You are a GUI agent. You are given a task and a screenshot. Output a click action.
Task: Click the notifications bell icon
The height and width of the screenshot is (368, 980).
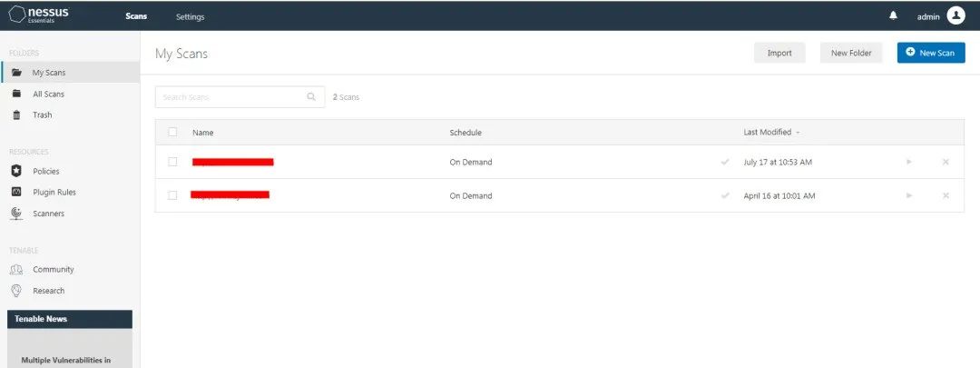tap(893, 16)
